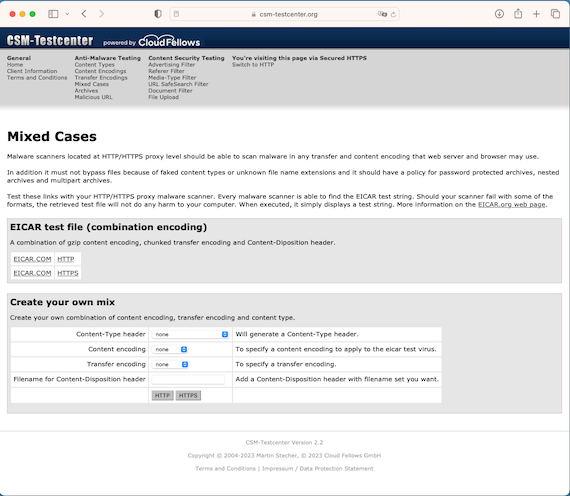570x496 pixels.
Task: Download EICAR.COM in the HTTP row
Action: tap(32, 259)
